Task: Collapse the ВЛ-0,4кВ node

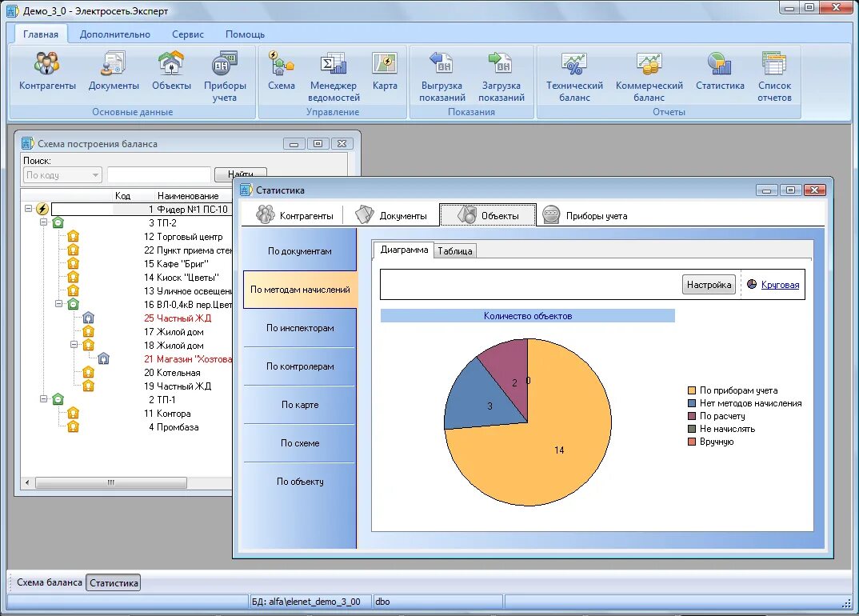Action: (x=58, y=304)
